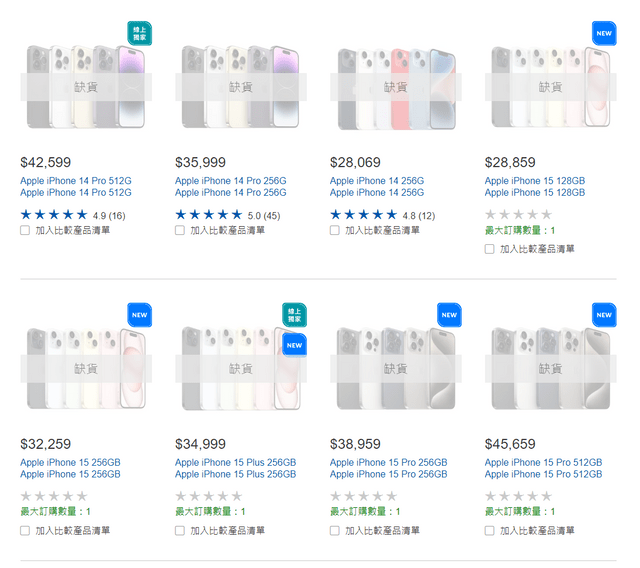This screenshot has width=640, height=568.
Task: Click the 線上獨家 badge on iPhone 14 Pro 512G
Action: point(140,33)
